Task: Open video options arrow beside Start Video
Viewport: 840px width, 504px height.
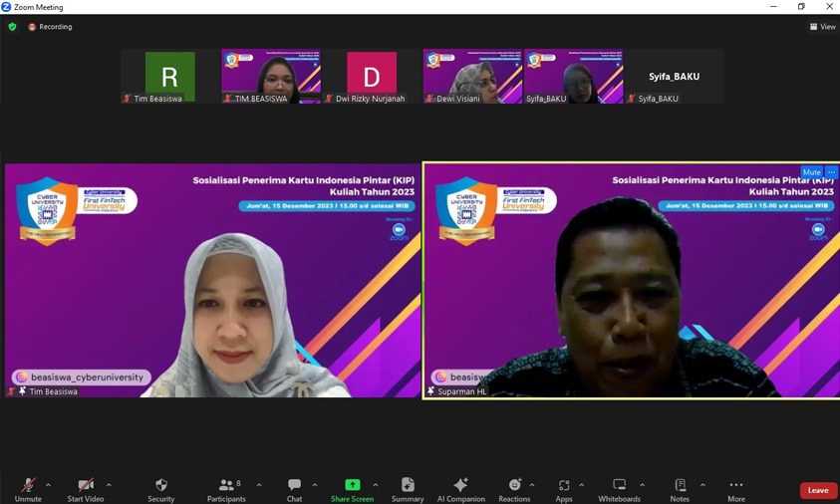Action: point(109,485)
